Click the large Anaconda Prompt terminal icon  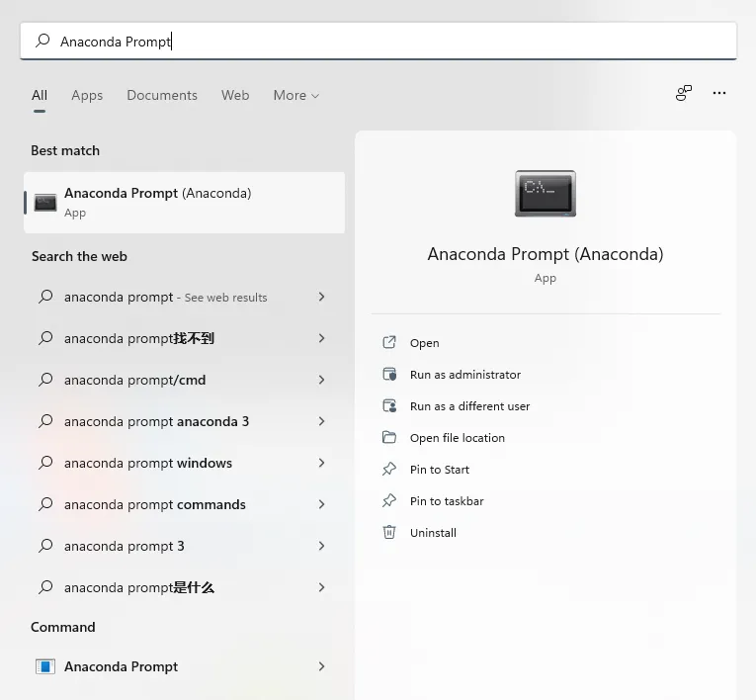[545, 193]
